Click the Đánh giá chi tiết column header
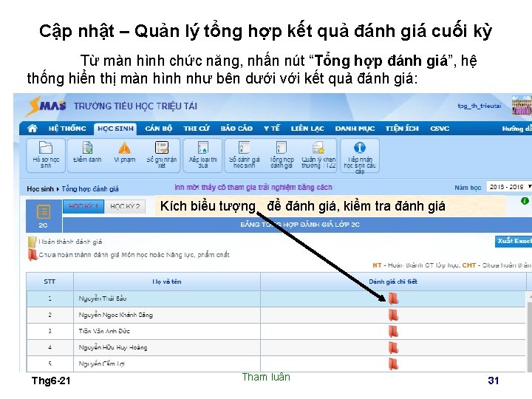Screen dimensions: 532x399 393,282
